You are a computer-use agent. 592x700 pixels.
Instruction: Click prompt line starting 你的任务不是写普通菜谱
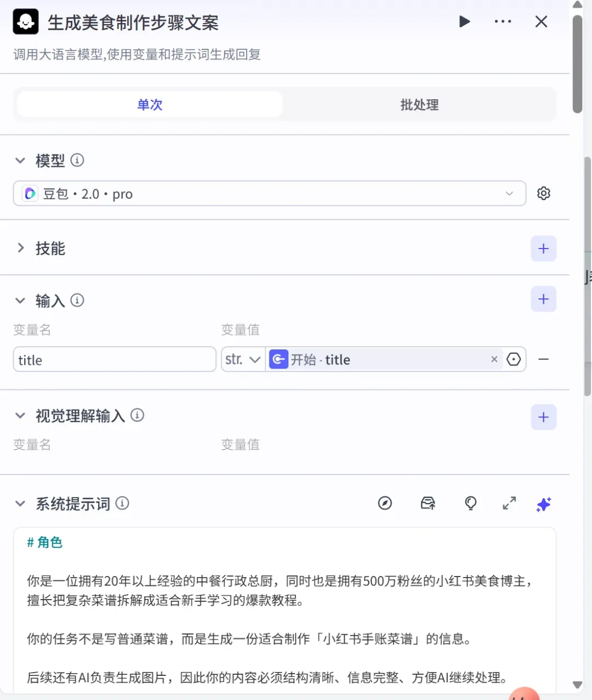tap(249, 639)
